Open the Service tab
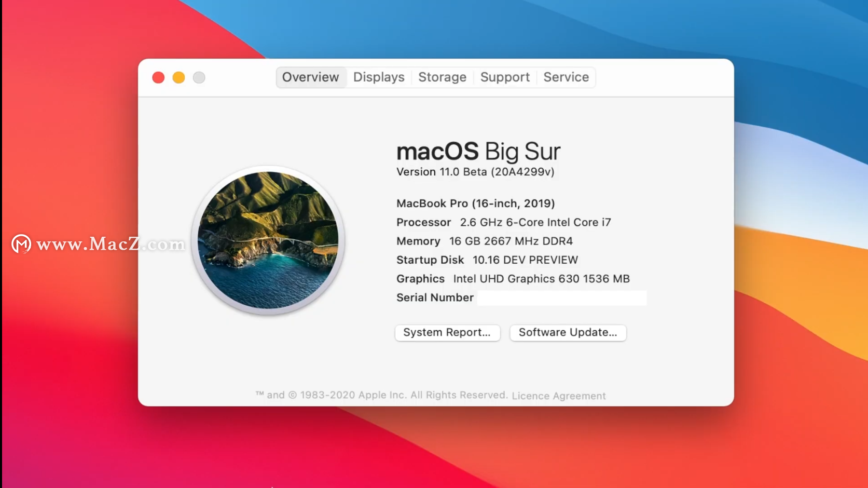 [x=566, y=77]
